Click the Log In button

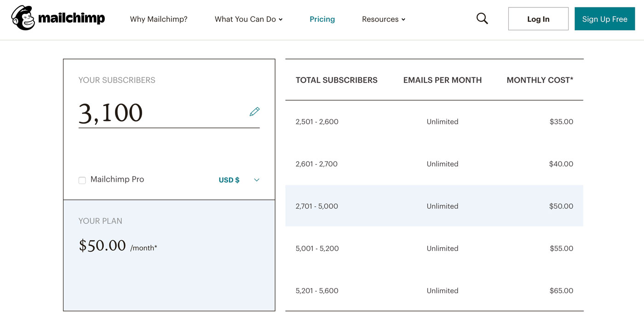pyautogui.click(x=538, y=19)
